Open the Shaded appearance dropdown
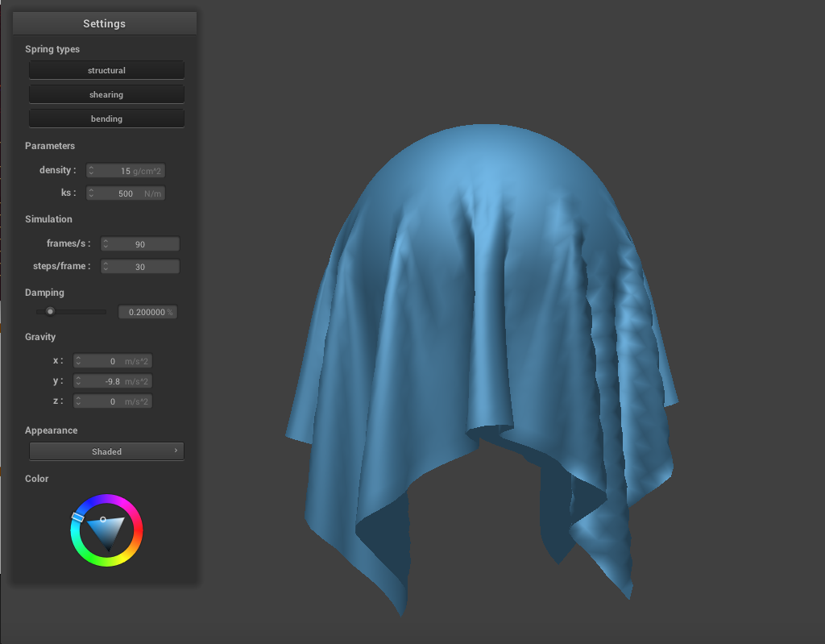The height and width of the screenshot is (644, 825). pyautogui.click(x=106, y=451)
